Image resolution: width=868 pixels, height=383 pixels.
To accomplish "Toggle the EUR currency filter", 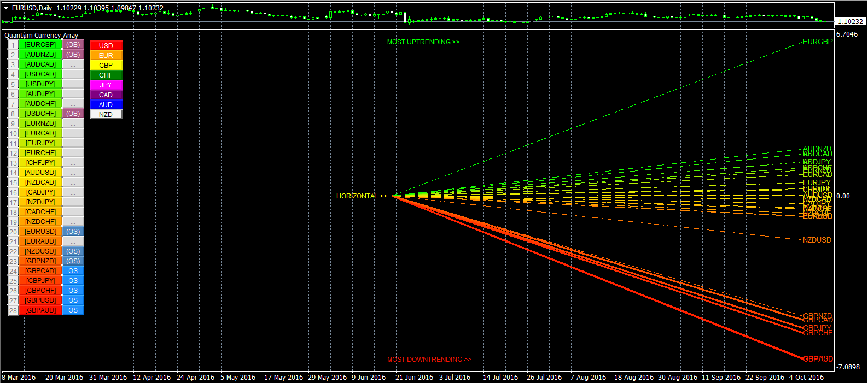I will (x=106, y=55).
